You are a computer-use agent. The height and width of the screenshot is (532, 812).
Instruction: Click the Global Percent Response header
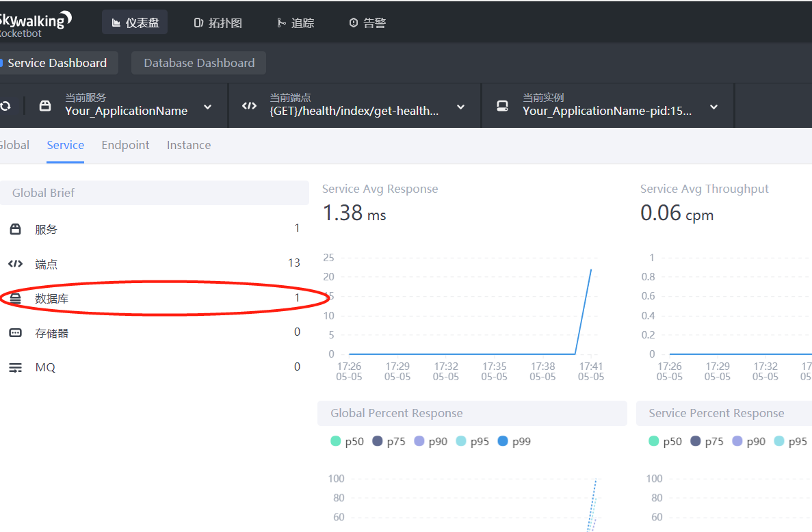(x=472, y=413)
